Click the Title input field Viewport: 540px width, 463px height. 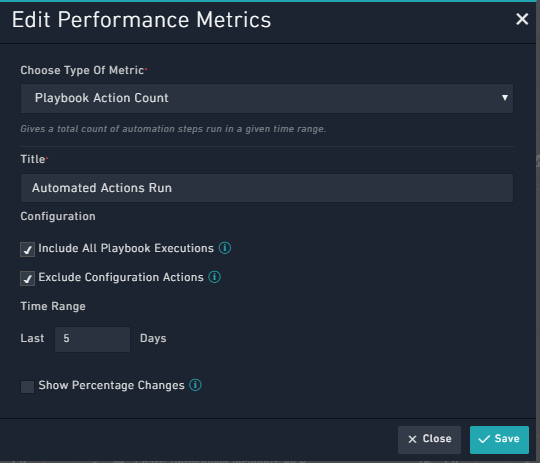tap(267, 188)
